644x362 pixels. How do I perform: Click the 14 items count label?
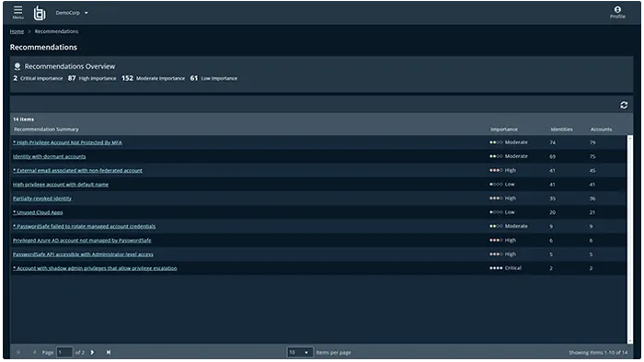(23, 119)
